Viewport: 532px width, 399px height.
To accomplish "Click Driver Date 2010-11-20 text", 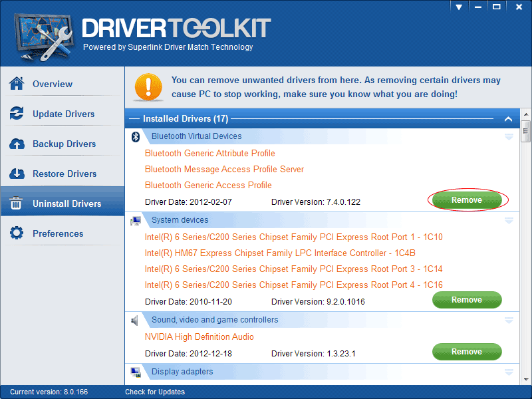I will [188, 302].
